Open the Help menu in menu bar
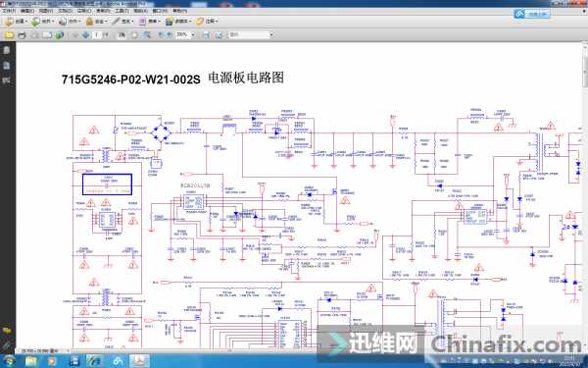The height and width of the screenshot is (368, 588). click(x=179, y=11)
